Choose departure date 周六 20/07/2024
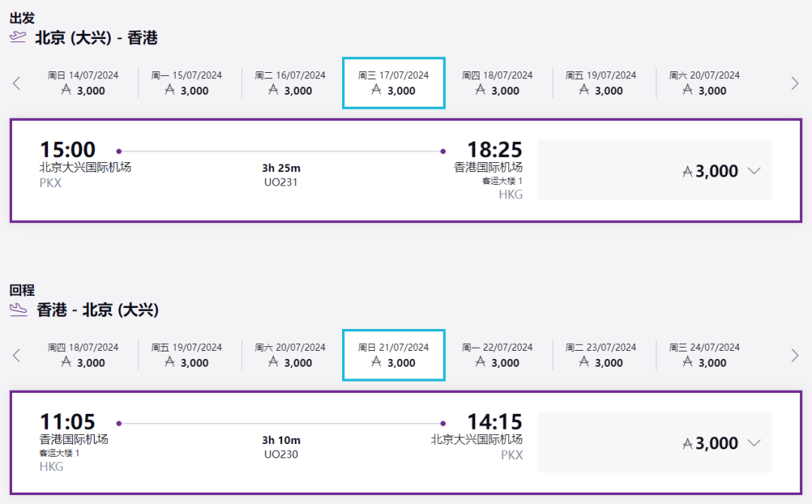The image size is (812, 504). coord(704,83)
